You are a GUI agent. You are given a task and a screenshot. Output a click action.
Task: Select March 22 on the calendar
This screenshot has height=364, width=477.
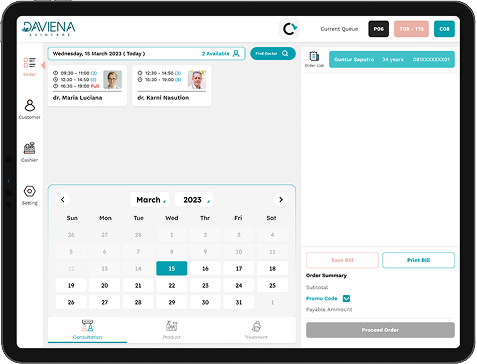point(172,286)
